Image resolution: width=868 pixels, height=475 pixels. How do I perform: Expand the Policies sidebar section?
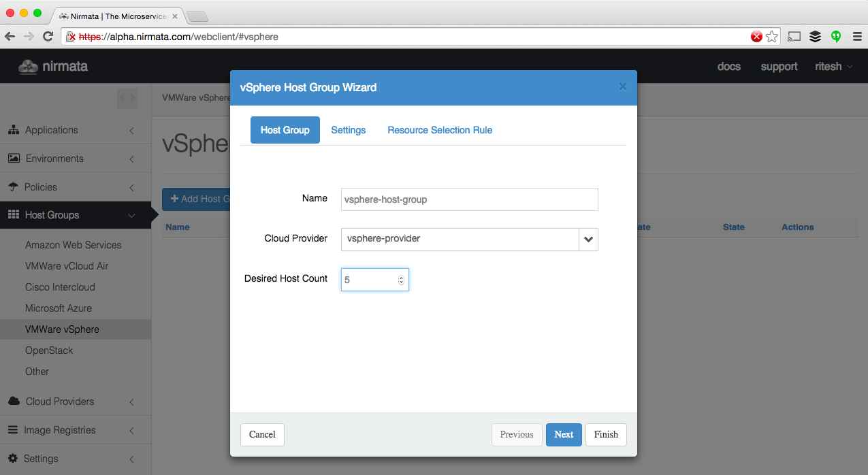131,188
